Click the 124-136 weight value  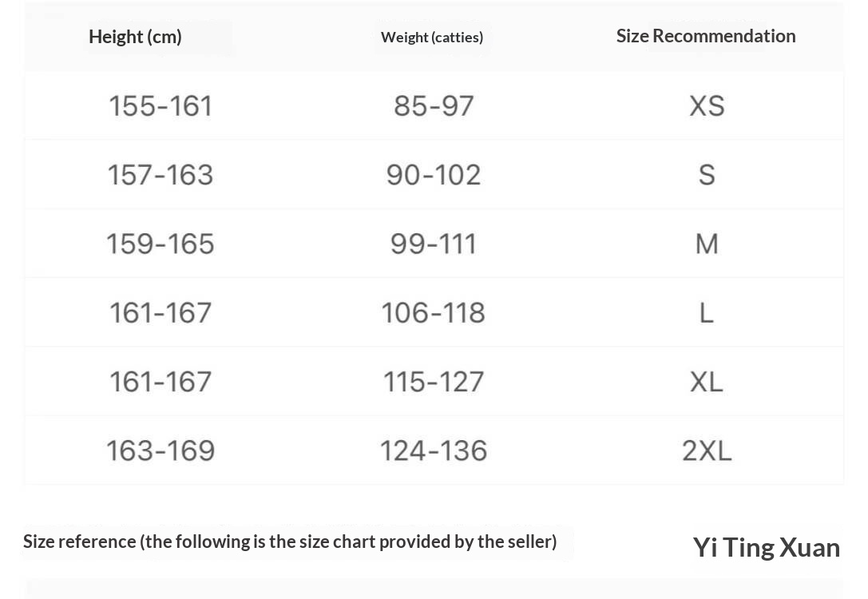coord(434,450)
